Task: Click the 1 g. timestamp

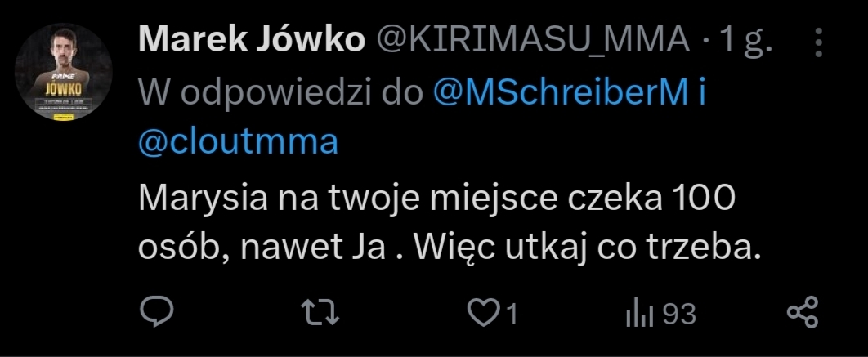Action: (x=743, y=39)
